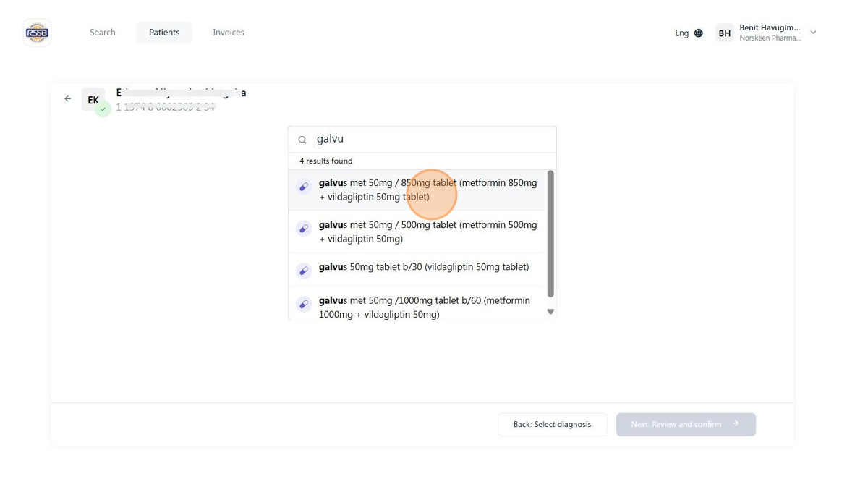
Task: Click pill icon beside 850mg galvus met
Action: click(304, 187)
